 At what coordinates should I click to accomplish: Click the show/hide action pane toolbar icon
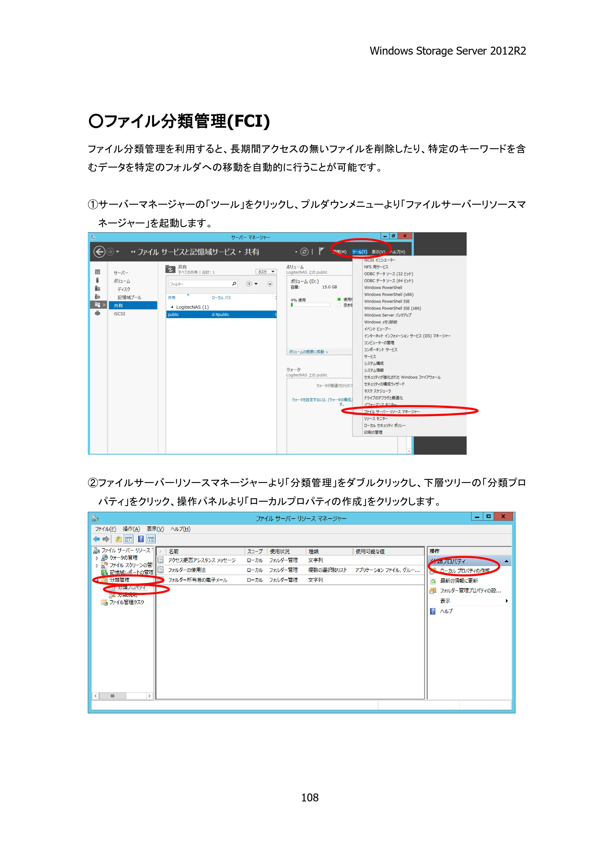[x=150, y=539]
